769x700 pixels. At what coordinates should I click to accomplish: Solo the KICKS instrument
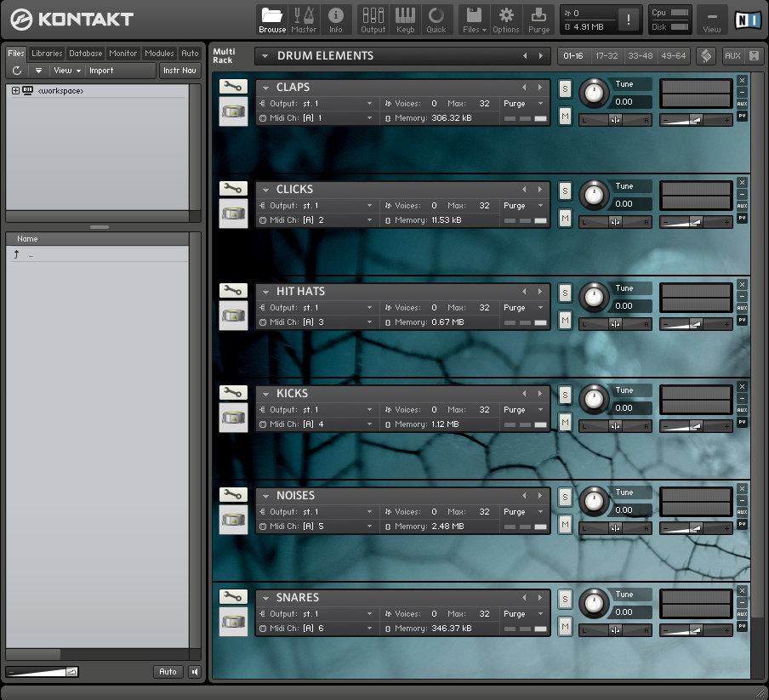coord(565,396)
